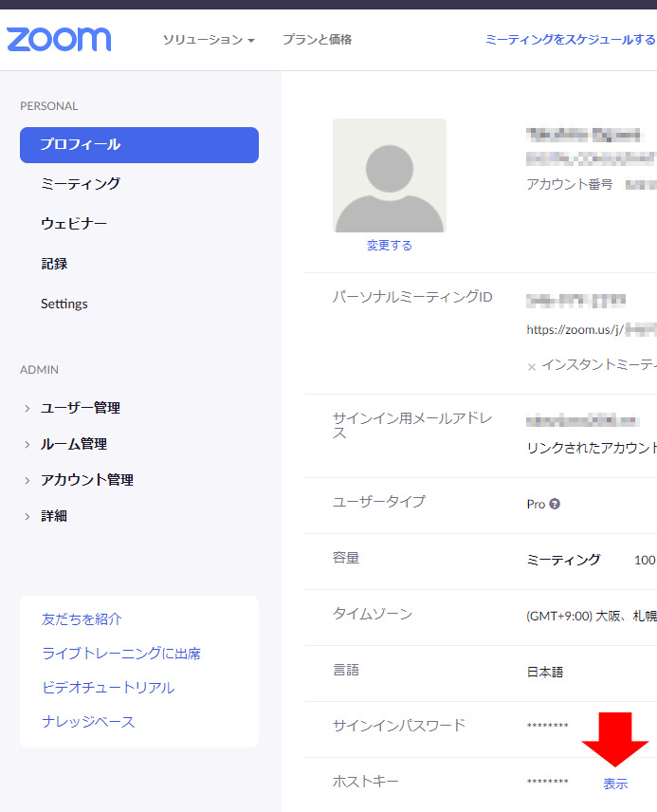
Task: Click 変更する under profile picture
Action: pos(389,245)
